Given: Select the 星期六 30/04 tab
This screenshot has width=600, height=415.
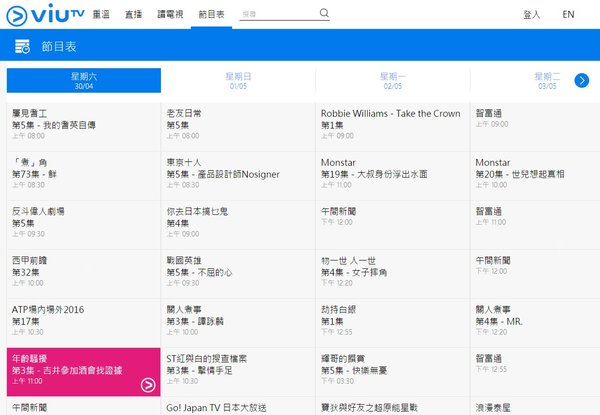Looking at the screenshot, I should [84, 80].
